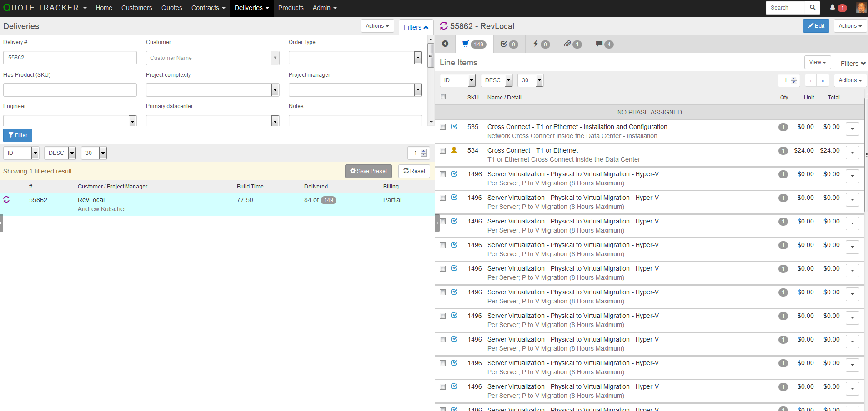Click the user avatar in top bar
The height and width of the screenshot is (411, 868).
point(861,8)
